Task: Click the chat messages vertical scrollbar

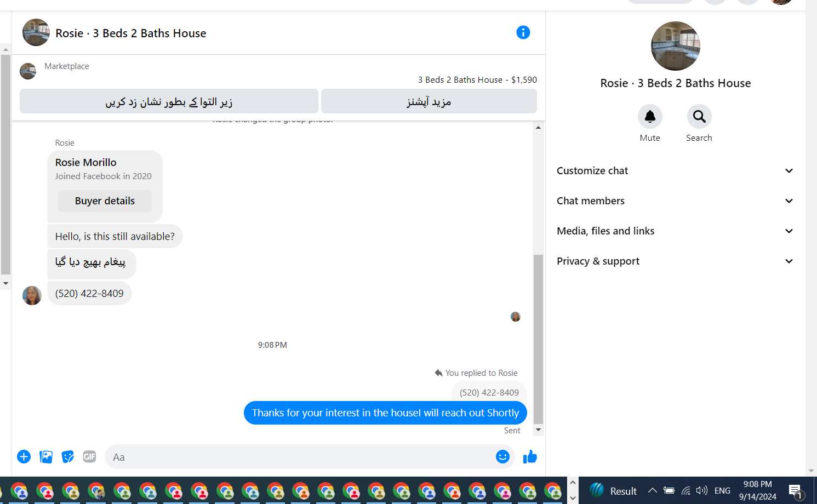Action: pyautogui.click(x=538, y=339)
